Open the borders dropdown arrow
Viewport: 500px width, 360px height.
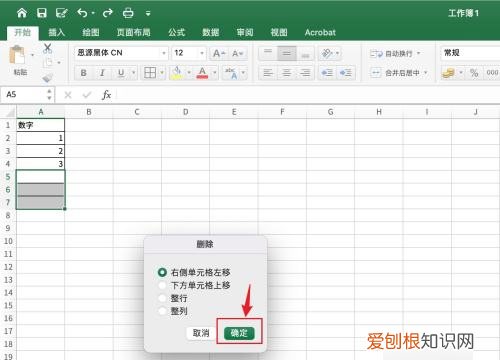pyautogui.click(x=162, y=73)
